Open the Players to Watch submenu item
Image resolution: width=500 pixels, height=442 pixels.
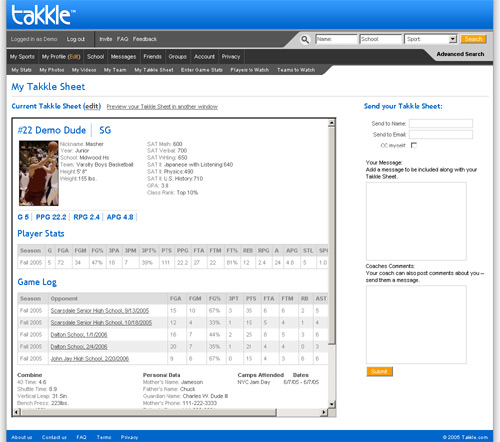click(250, 70)
